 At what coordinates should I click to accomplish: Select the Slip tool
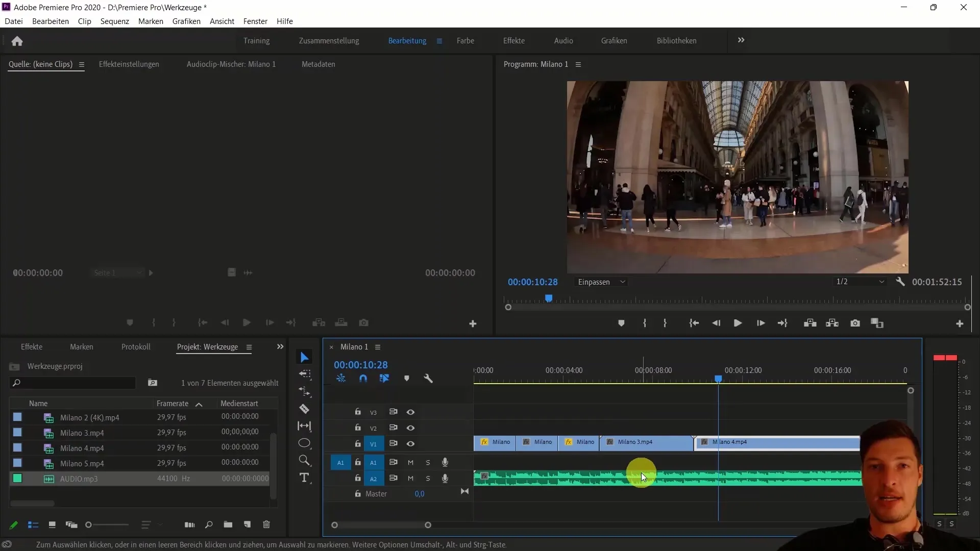click(x=304, y=426)
